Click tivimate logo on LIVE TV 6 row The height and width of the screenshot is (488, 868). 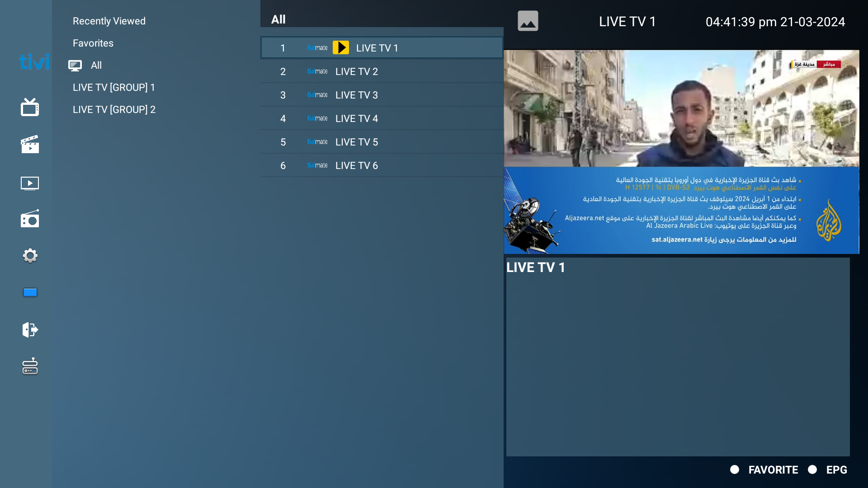pos(317,165)
